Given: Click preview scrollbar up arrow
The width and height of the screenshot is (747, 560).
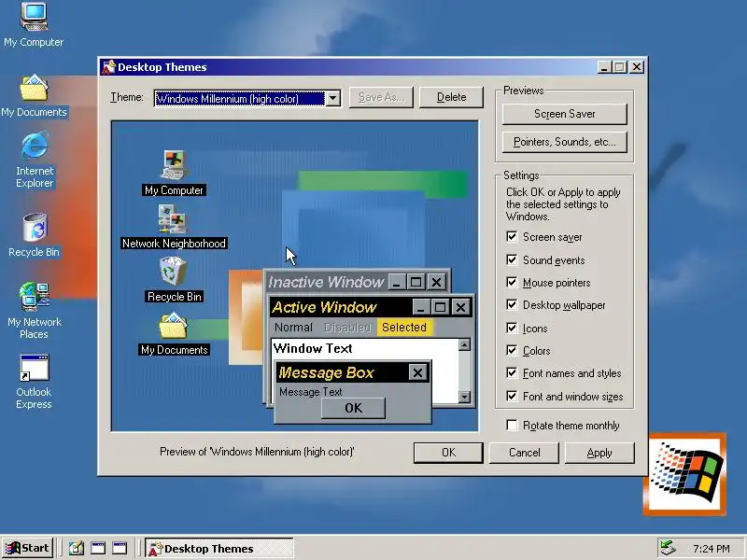Looking at the screenshot, I should tap(464, 344).
